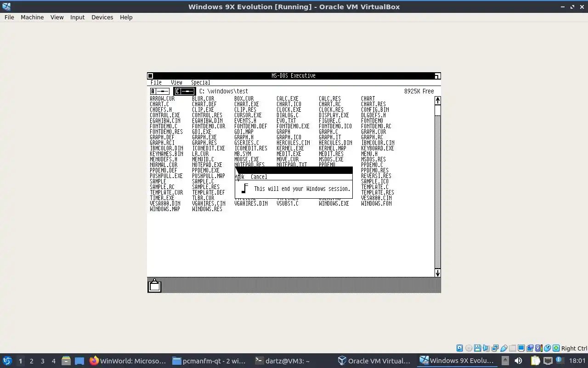
Task: Open MS-DOS Executive system menu box
Action: [150, 76]
